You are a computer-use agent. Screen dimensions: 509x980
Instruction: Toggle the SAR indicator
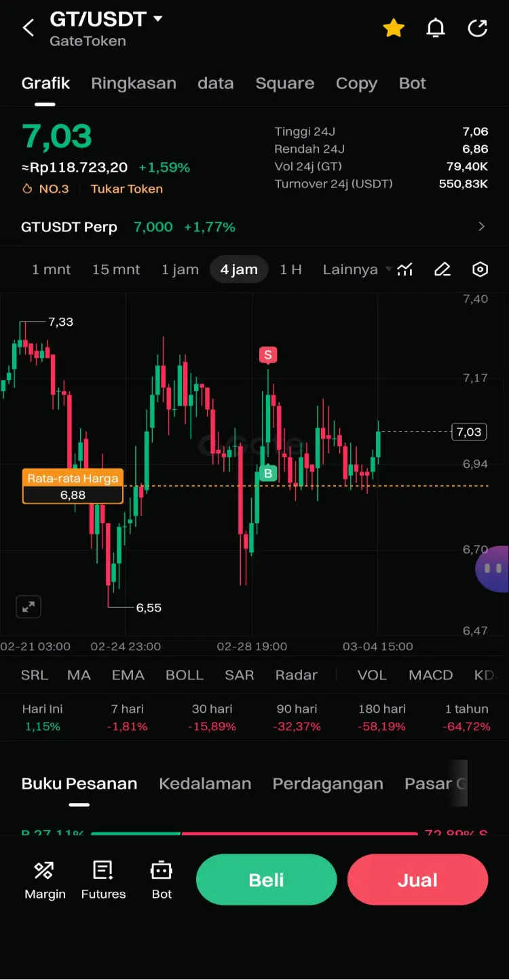coord(240,675)
